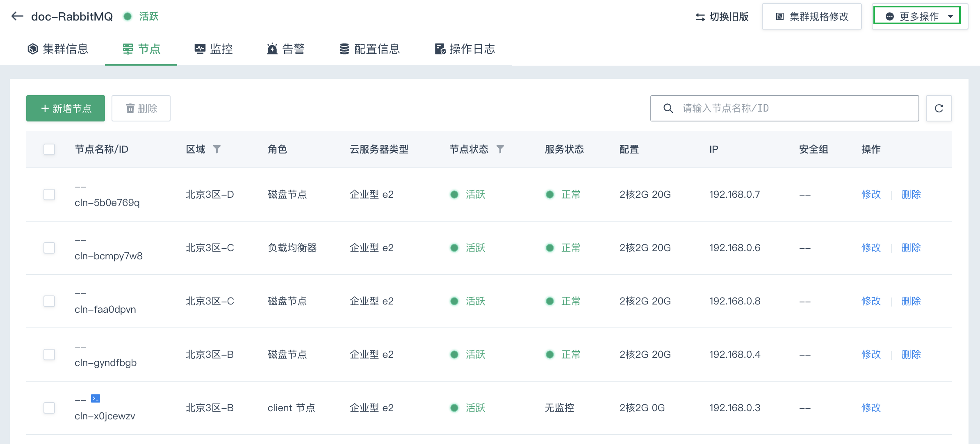
Task: Click the 2核2G 0G config cell
Action: click(x=642, y=408)
